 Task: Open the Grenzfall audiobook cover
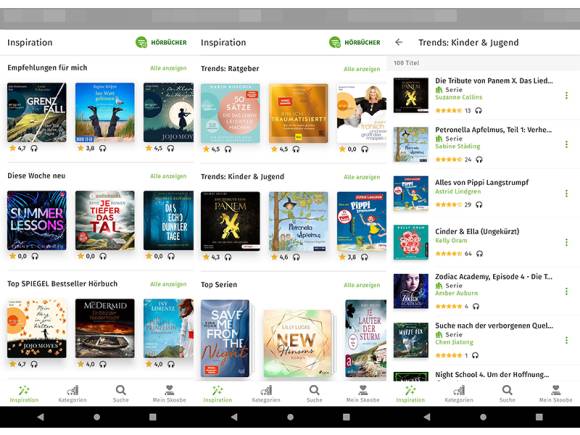click(x=37, y=112)
